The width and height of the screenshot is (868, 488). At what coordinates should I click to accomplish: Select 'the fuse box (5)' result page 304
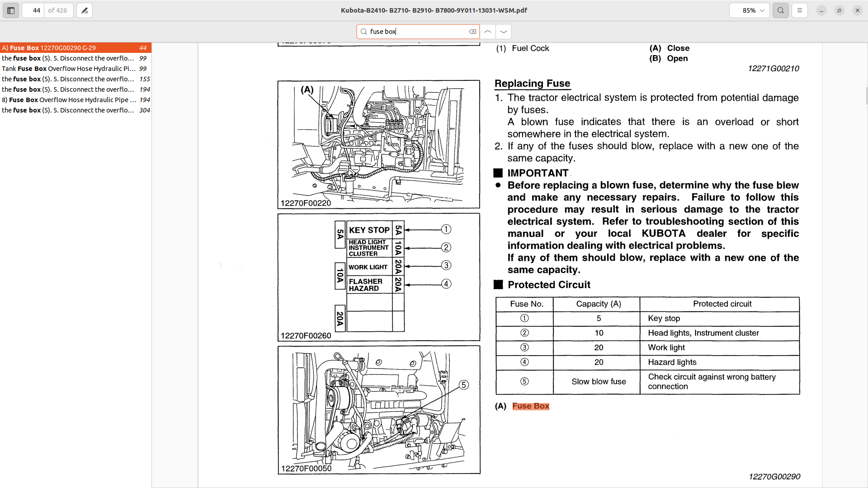coord(75,110)
